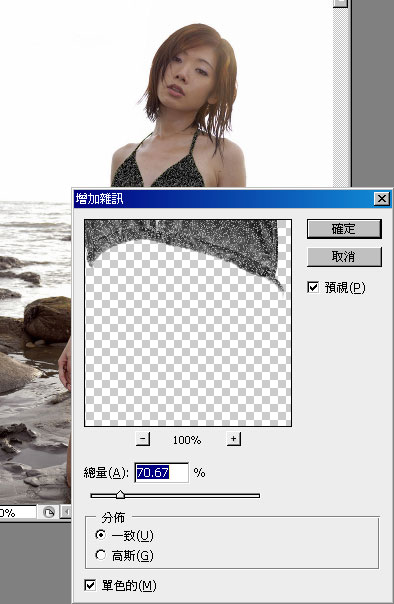Viewport: 394px width, 604px height.
Task: Select the 高斯 (Gaussian) distribution option
Action: point(101,555)
